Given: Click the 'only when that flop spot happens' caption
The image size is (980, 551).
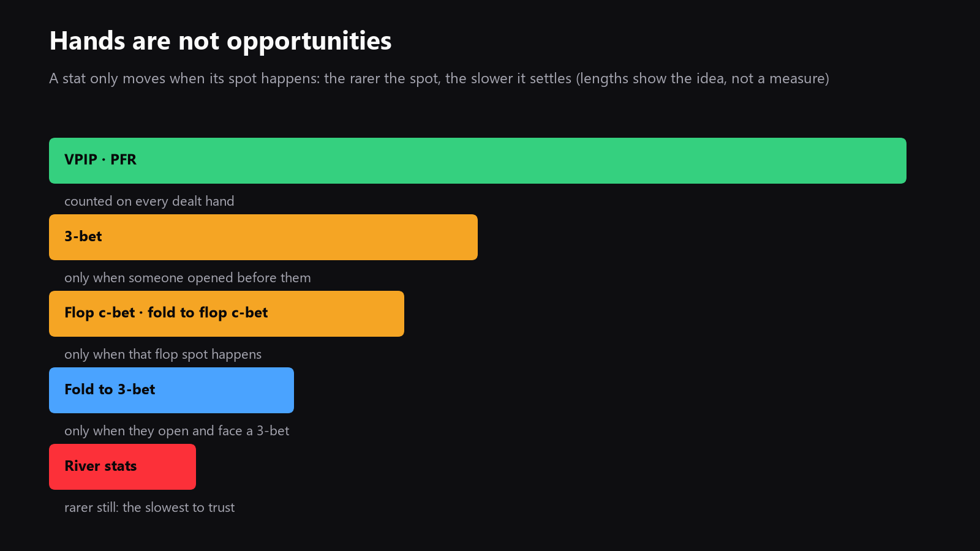Looking at the screenshot, I should click(163, 354).
